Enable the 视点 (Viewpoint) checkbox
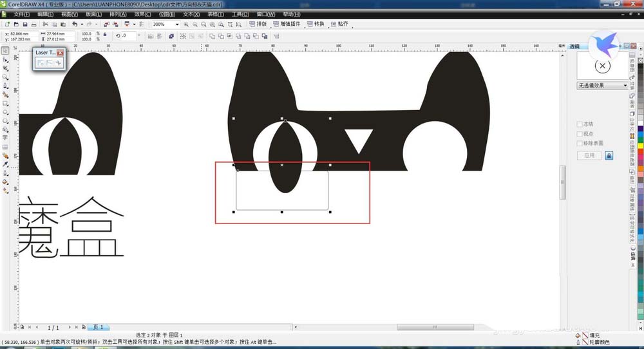This screenshot has height=349, width=644. (x=580, y=134)
